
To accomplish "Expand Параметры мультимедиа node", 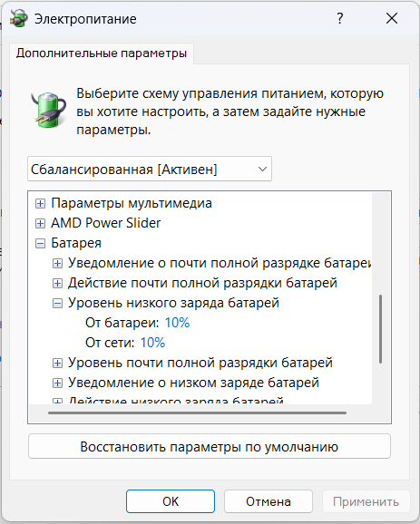I will pos(40,203).
